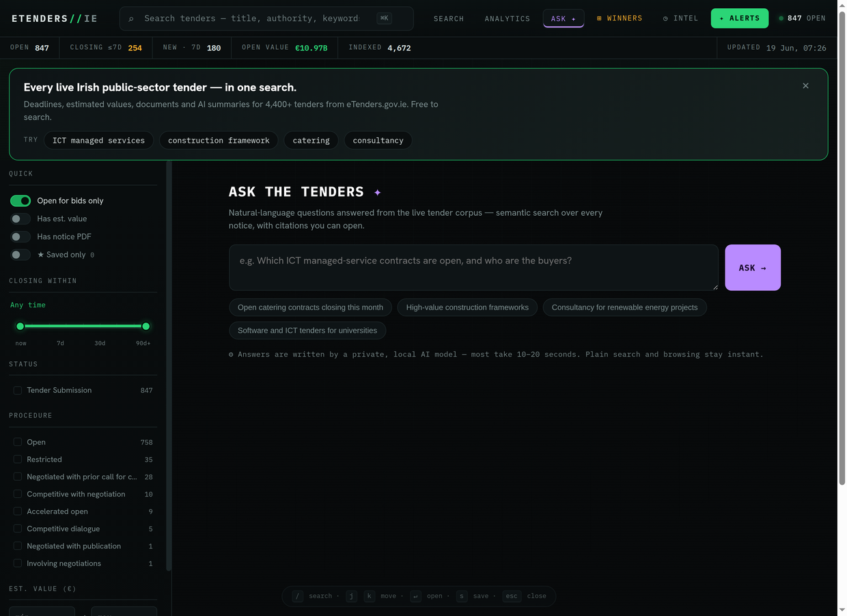Check the 'Tender Submission' status checkbox
This screenshot has width=847, height=616.
[x=18, y=390]
